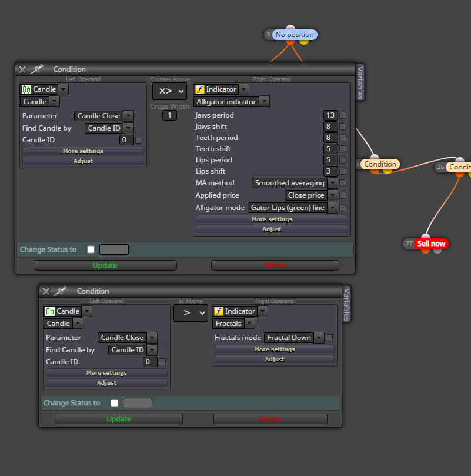Close the lower Condition panel
Image resolution: width=471 pixels, height=476 pixels.
[x=46, y=291]
